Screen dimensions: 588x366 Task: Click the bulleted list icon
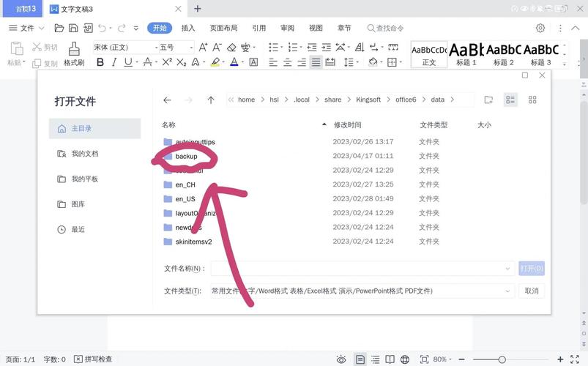pos(273,48)
